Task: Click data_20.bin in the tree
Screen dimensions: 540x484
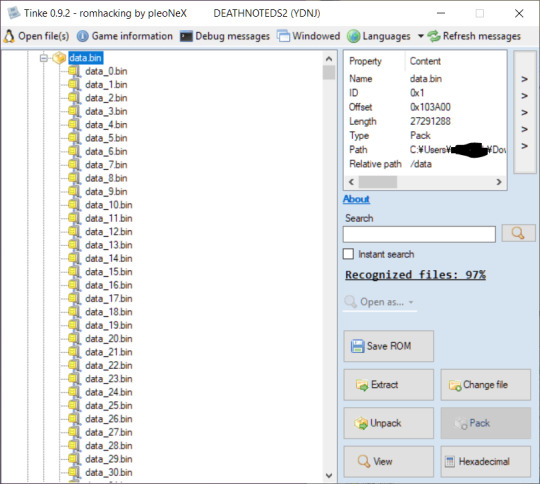Action: 109,339
